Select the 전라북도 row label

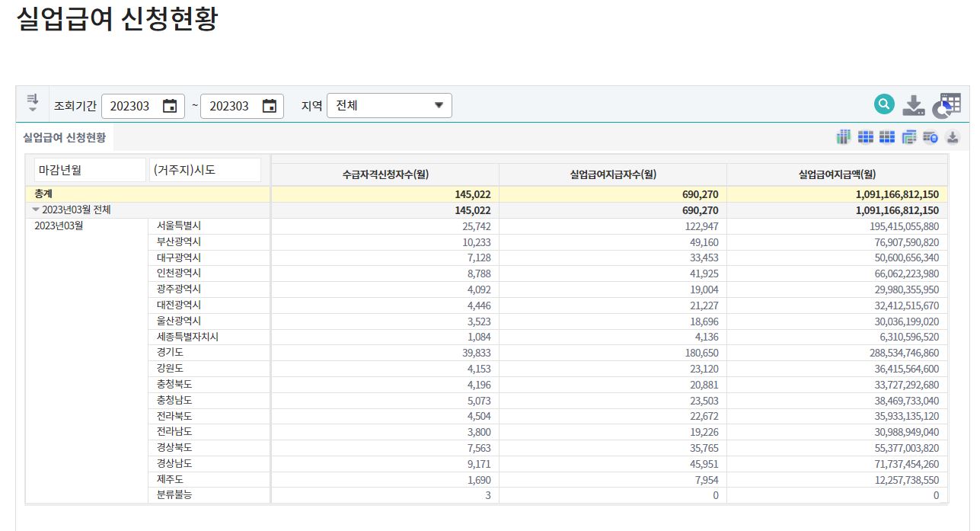click(x=174, y=416)
